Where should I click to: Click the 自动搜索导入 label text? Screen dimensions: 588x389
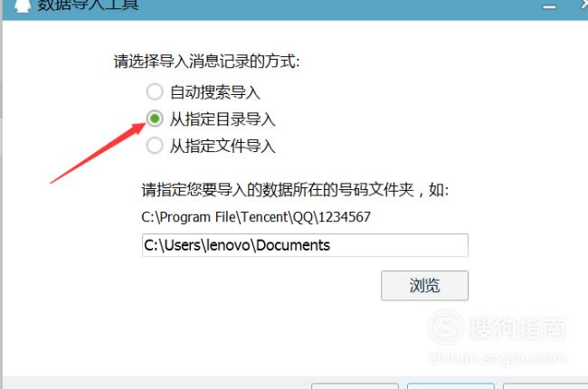[x=215, y=92]
